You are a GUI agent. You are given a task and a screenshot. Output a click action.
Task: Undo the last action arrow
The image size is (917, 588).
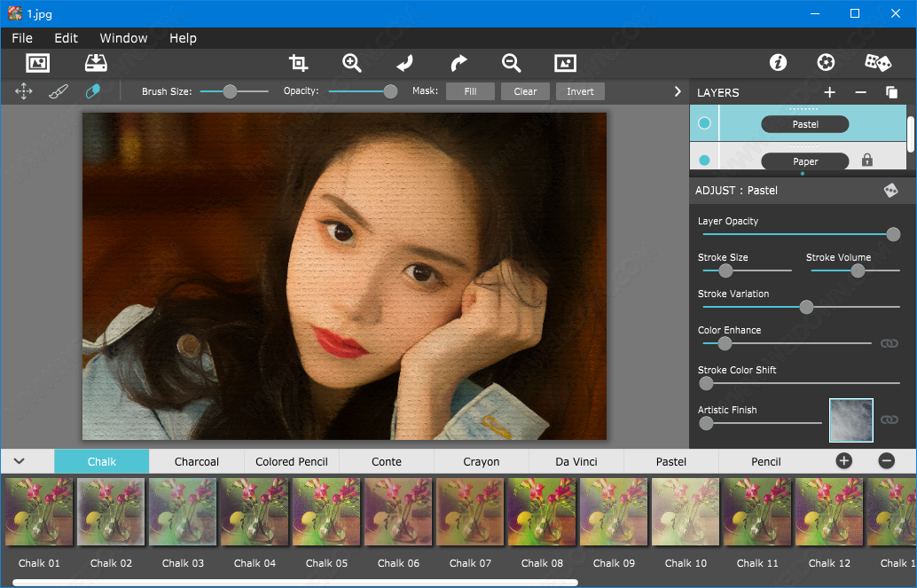coord(404,63)
